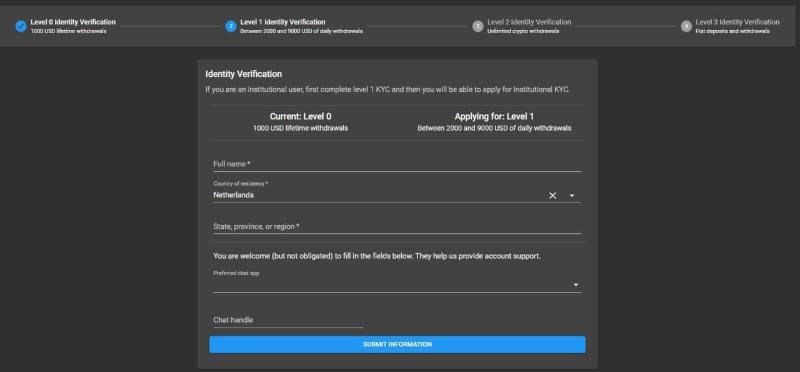Click 'Fiat deposits and withdrawals' subtitle

point(732,31)
